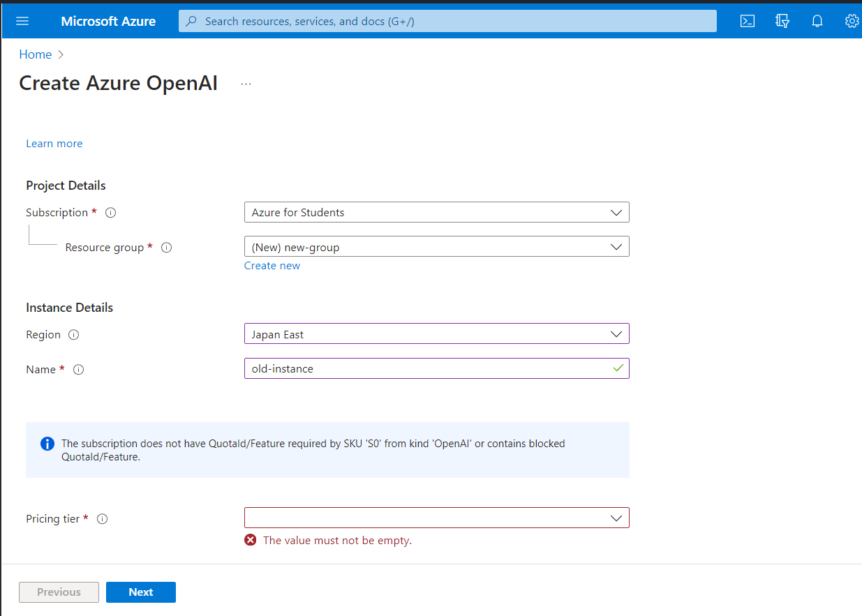Open the portal settings gear
Viewport: 862px width, 616px height.
852,21
